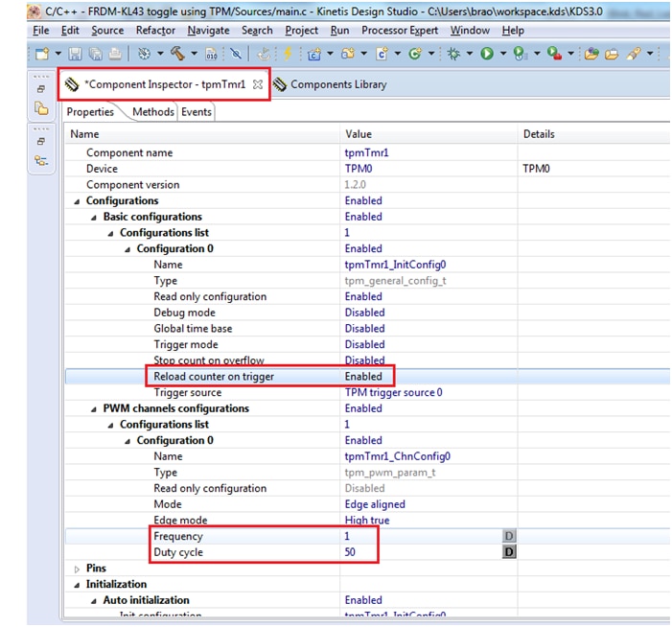
Task: Open the hierarchy tree sidebar icon
Action: point(41,161)
